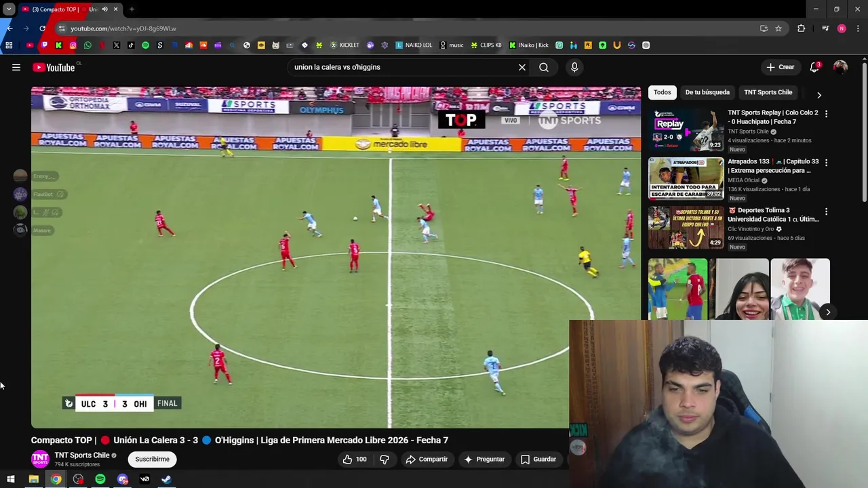Open Discord from the taskbar
The height and width of the screenshot is (488, 868).
point(123,479)
